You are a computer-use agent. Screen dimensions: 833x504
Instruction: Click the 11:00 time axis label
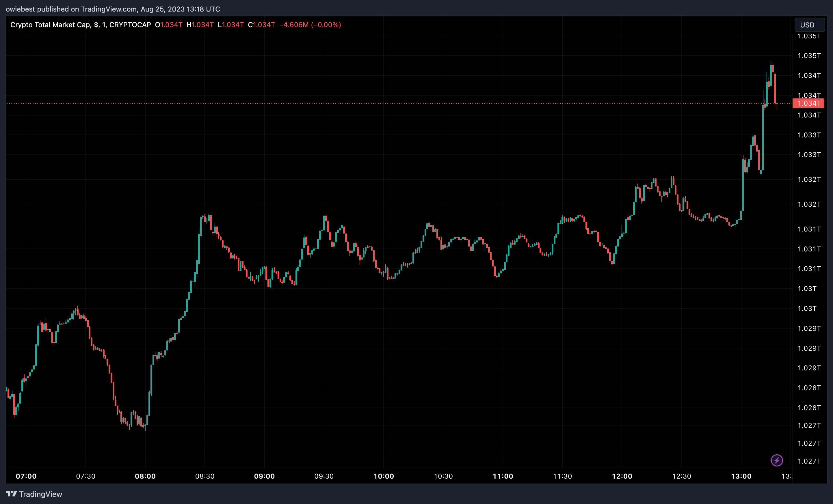tap(503, 476)
